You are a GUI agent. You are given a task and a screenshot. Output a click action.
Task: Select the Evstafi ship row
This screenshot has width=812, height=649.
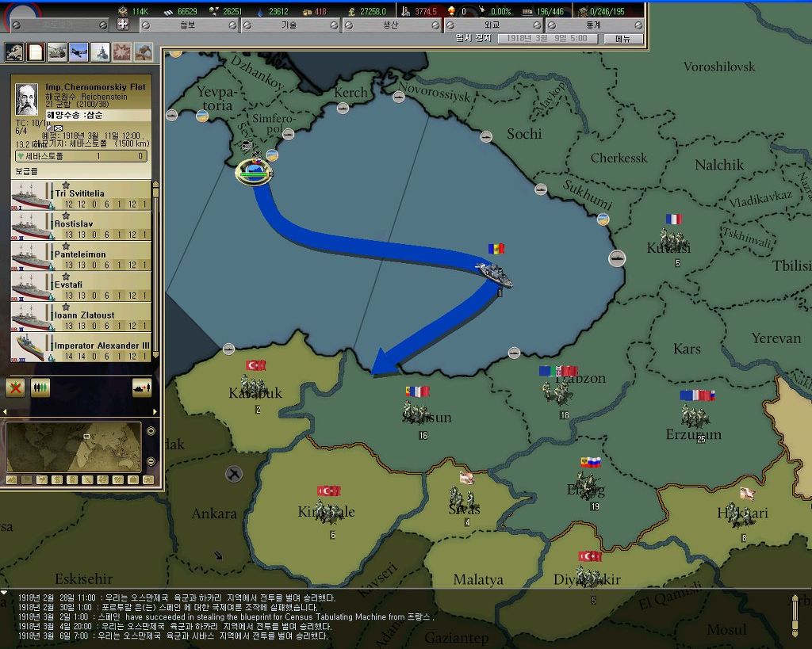pyautogui.click(x=81, y=287)
